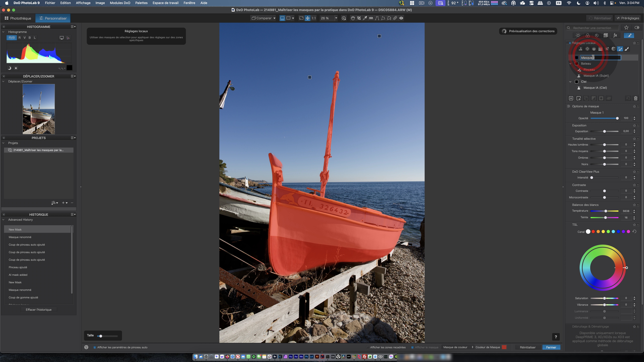Tick Afficher les zones recadrées checkbox
Screen dimensions: 644x362
pyautogui.click(x=368, y=347)
